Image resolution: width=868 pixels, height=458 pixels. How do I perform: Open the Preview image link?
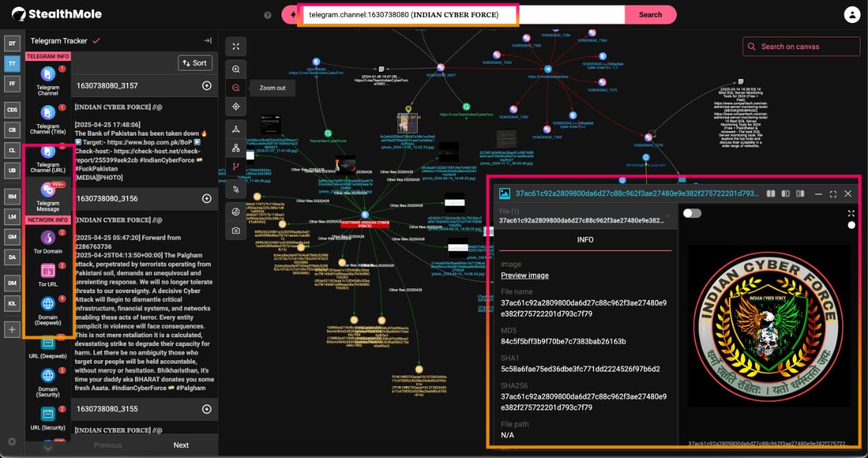525,275
